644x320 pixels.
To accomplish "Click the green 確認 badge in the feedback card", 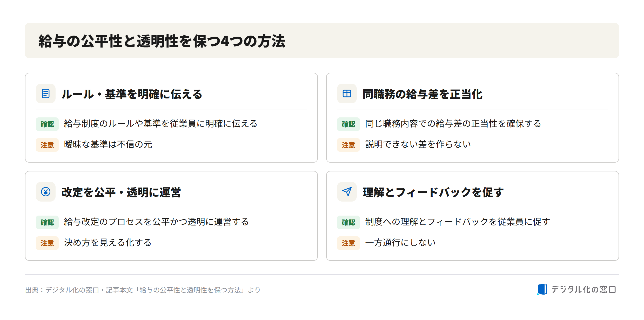I will coord(348,222).
